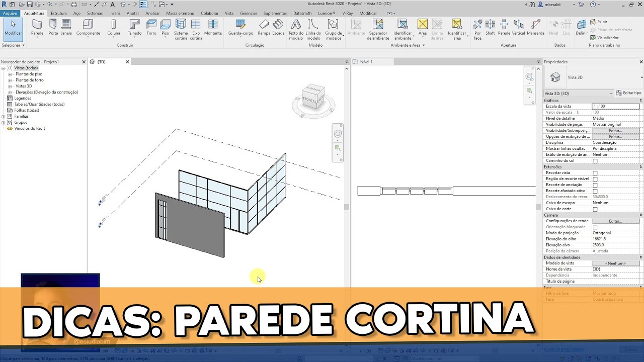Select the Escada stair tool
The height and width of the screenshot is (362, 644).
[x=278, y=28]
